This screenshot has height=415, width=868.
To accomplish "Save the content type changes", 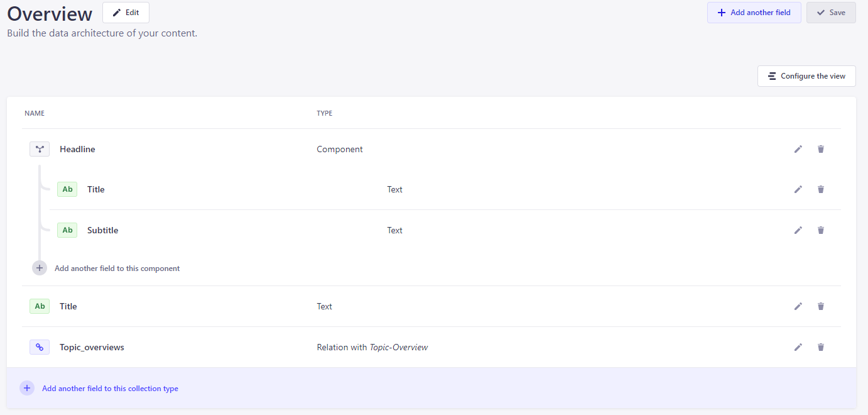I will 831,13.
